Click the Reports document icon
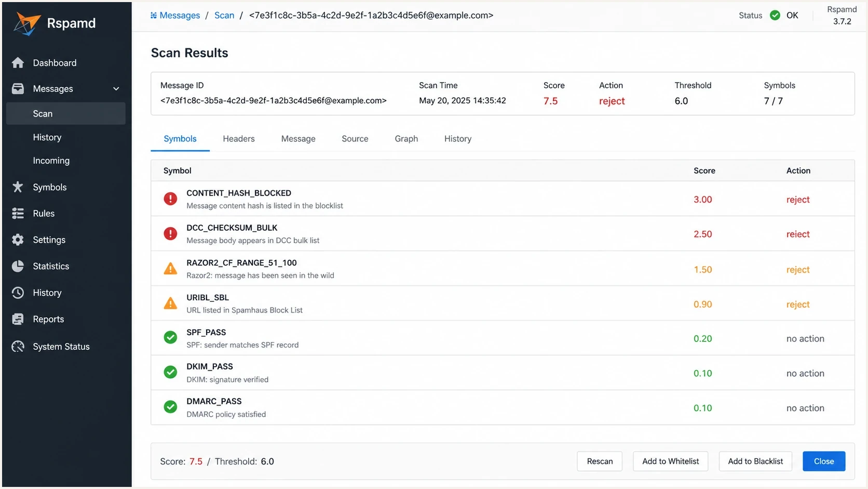 18,319
